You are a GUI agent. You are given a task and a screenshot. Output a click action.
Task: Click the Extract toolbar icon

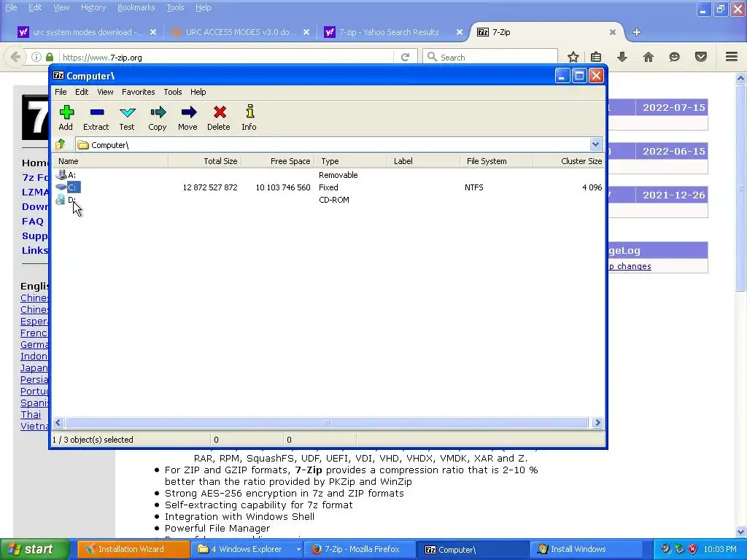pyautogui.click(x=96, y=117)
